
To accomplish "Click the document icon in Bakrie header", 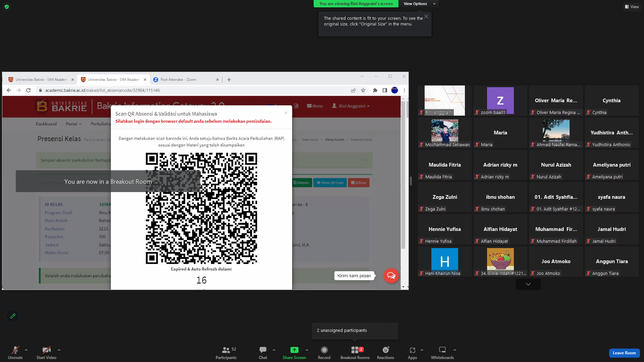I will coord(296,106).
